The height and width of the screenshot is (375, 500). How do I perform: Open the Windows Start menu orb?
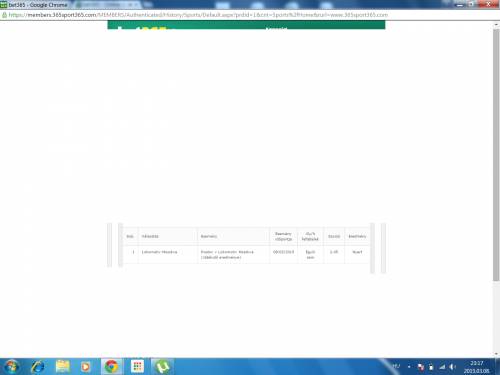coord(11,367)
